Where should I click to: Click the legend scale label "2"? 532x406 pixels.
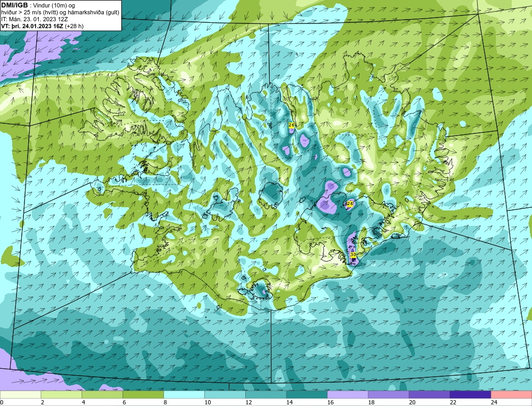pyautogui.click(x=43, y=403)
